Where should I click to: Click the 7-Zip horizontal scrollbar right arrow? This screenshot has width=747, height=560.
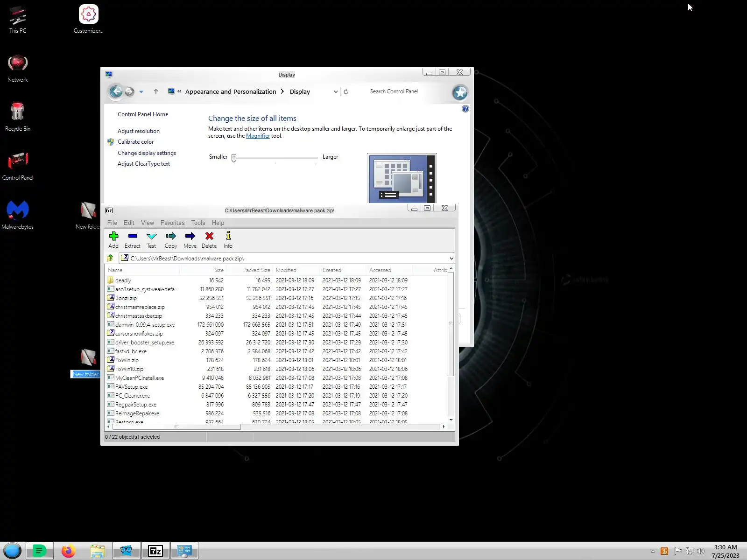(x=444, y=427)
